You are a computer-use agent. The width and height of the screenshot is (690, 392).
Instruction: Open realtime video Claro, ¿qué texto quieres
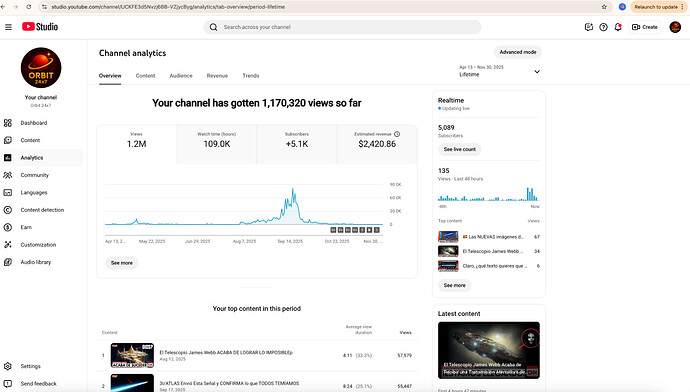click(488, 266)
